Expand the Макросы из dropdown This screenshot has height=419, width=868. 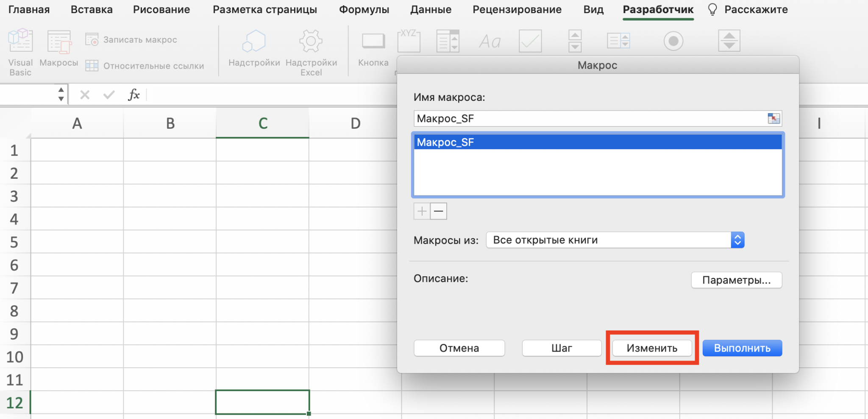tap(737, 240)
